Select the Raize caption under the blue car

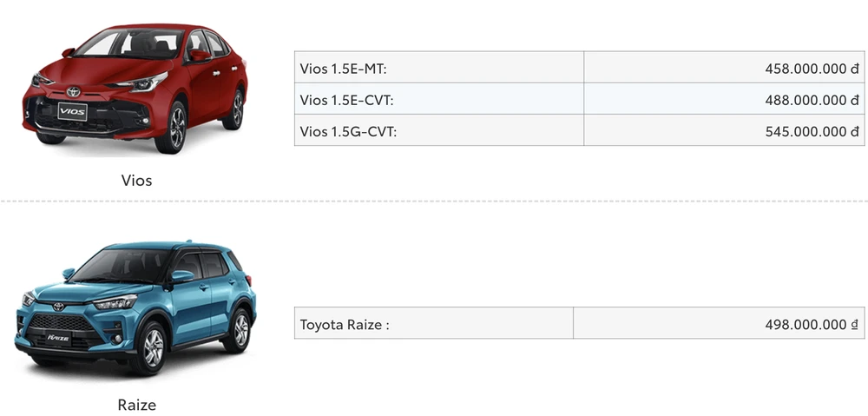pos(137,405)
